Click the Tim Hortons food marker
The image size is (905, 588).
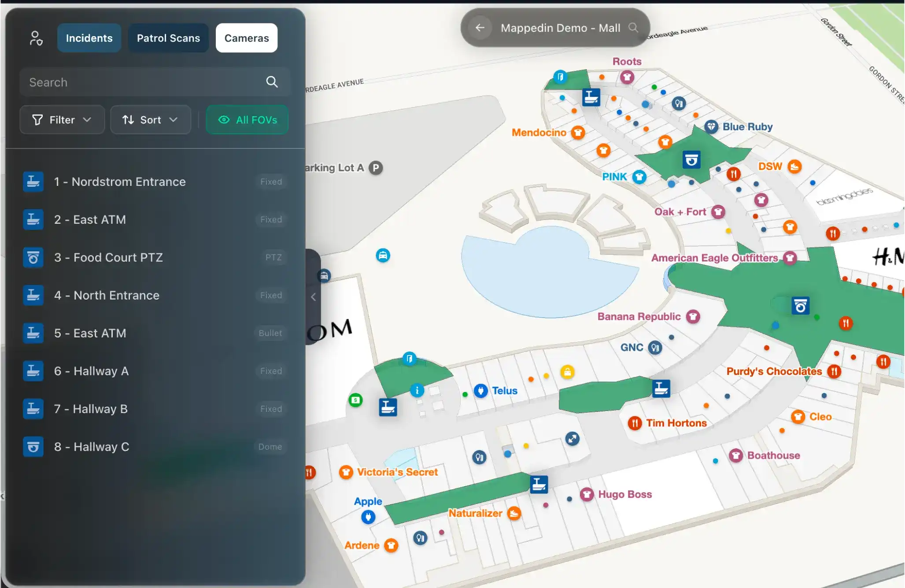click(635, 423)
